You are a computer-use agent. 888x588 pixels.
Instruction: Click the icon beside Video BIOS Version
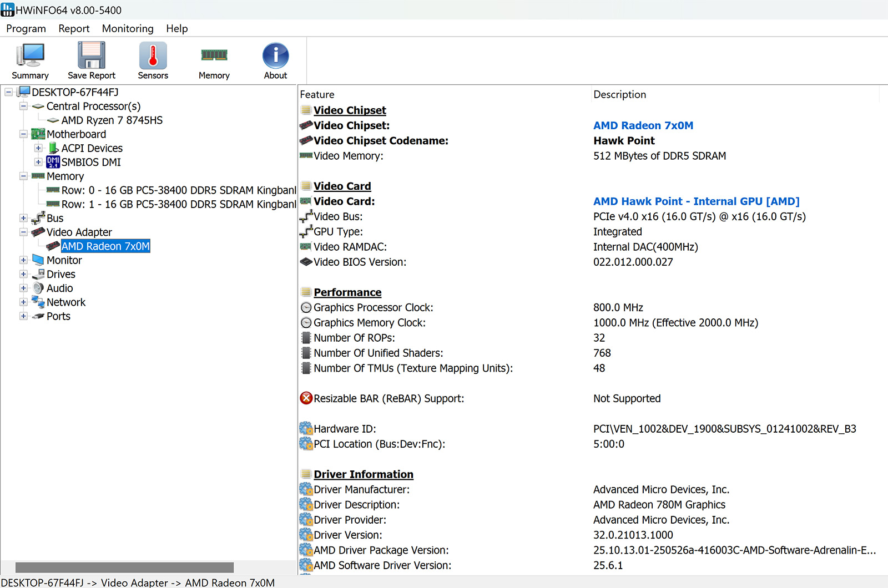306,262
